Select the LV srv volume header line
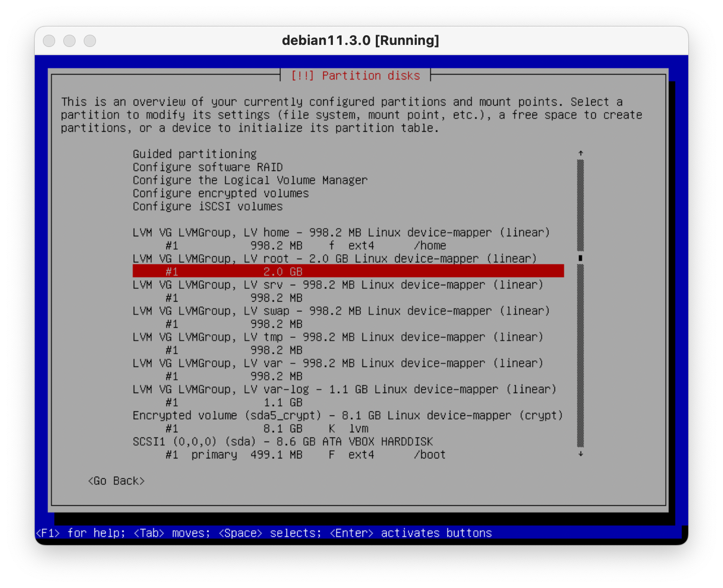The width and height of the screenshot is (723, 588). [338, 285]
